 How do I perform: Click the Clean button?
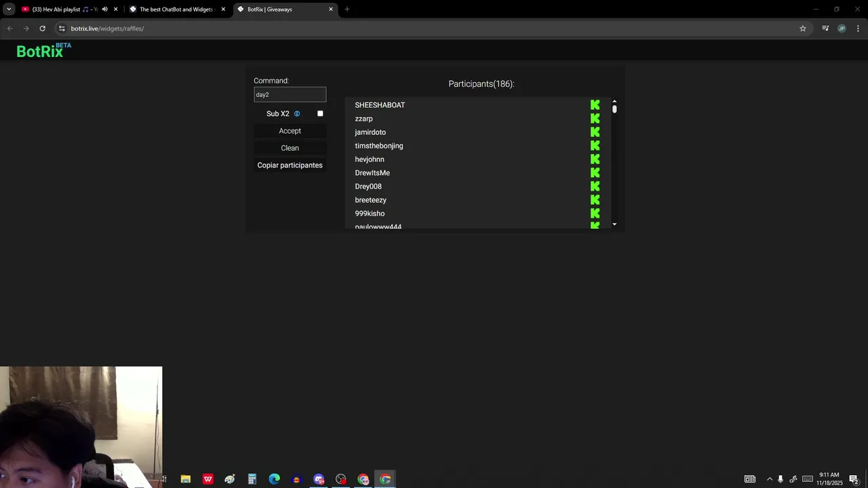point(290,148)
